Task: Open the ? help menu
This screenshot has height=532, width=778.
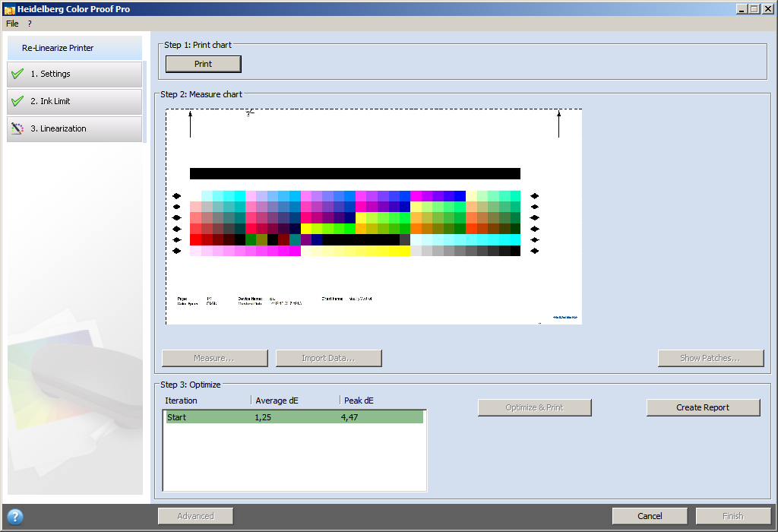Action: point(30,24)
